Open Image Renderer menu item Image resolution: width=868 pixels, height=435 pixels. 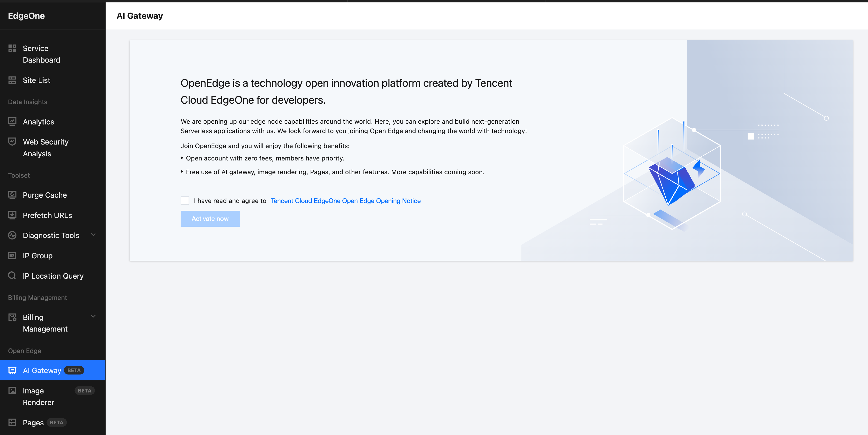pyautogui.click(x=53, y=397)
